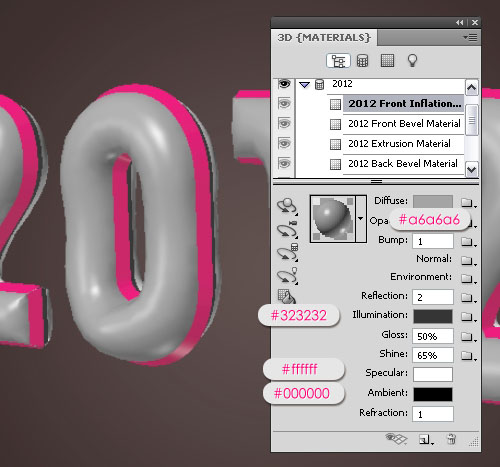Hide the 2012 mesh visibility eye

click(x=284, y=84)
